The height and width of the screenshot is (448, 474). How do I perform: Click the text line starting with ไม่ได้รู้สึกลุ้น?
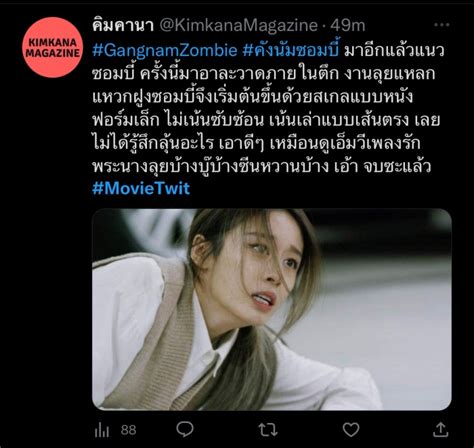pyautogui.click(x=256, y=143)
